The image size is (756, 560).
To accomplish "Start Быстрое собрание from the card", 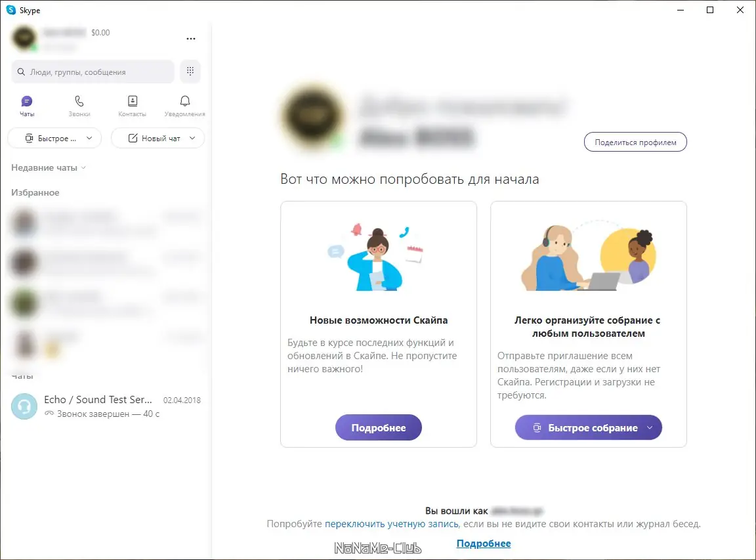I will coord(588,427).
